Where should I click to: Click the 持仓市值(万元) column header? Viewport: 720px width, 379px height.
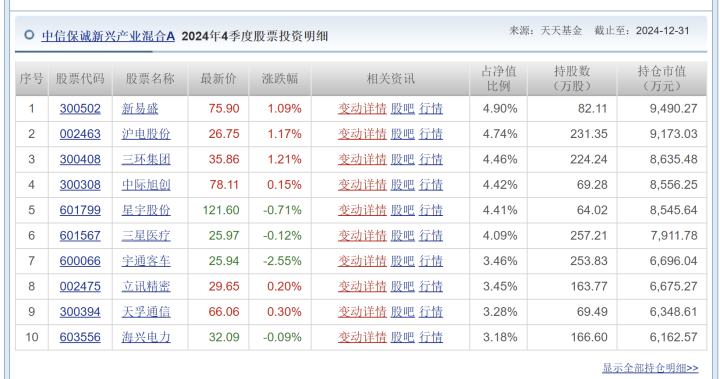662,79
